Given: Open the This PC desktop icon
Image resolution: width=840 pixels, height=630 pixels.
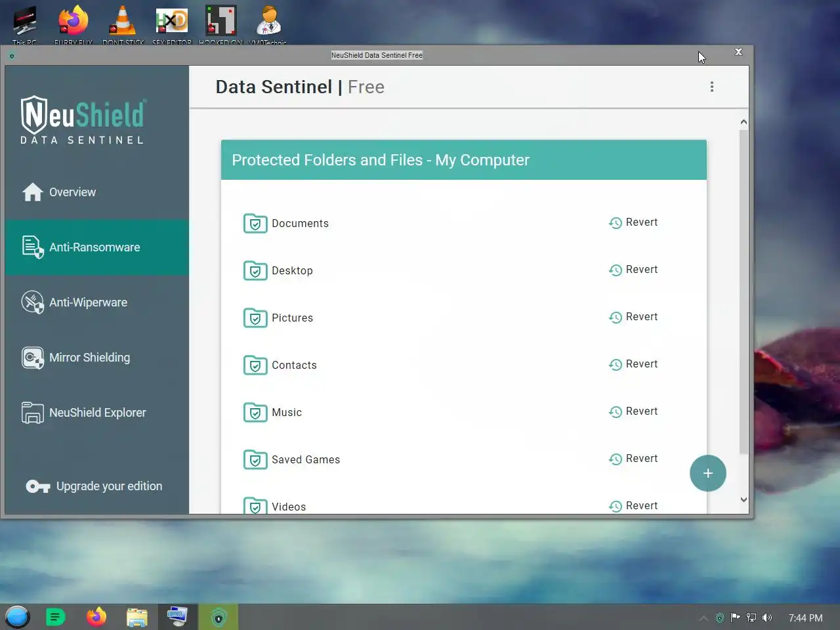Looking at the screenshot, I should click(25, 25).
